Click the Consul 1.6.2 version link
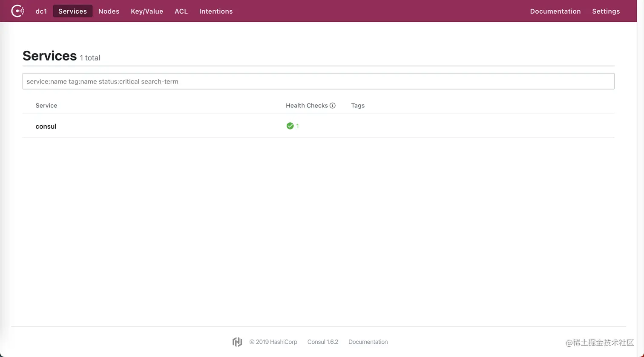 pyautogui.click(x=323, y=342)
